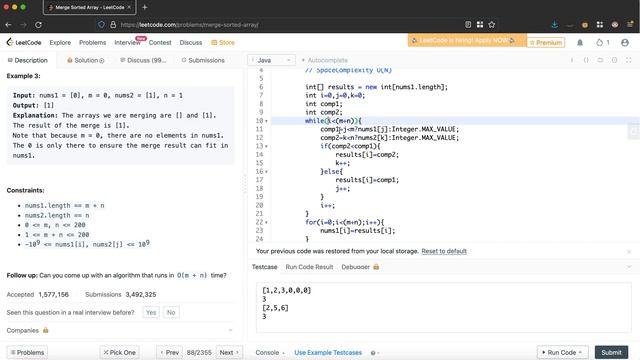
Task: Open the notifications bell
Action: click(x=580, y=42)
